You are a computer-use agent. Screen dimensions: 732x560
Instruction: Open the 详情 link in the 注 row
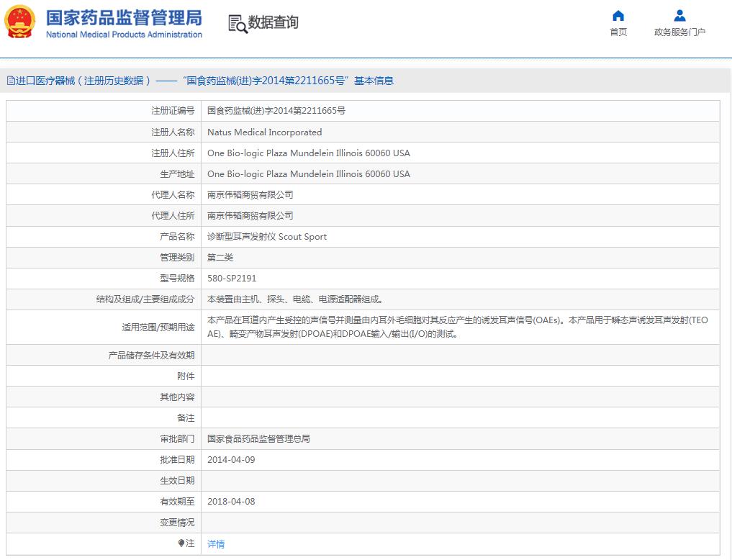click(x=216, y=544)
